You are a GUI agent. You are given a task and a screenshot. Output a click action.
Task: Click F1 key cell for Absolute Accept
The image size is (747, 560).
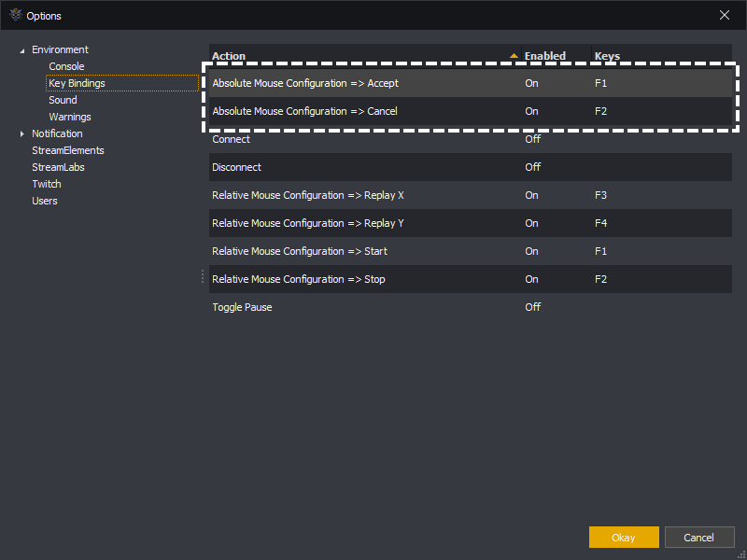point(600,83)
